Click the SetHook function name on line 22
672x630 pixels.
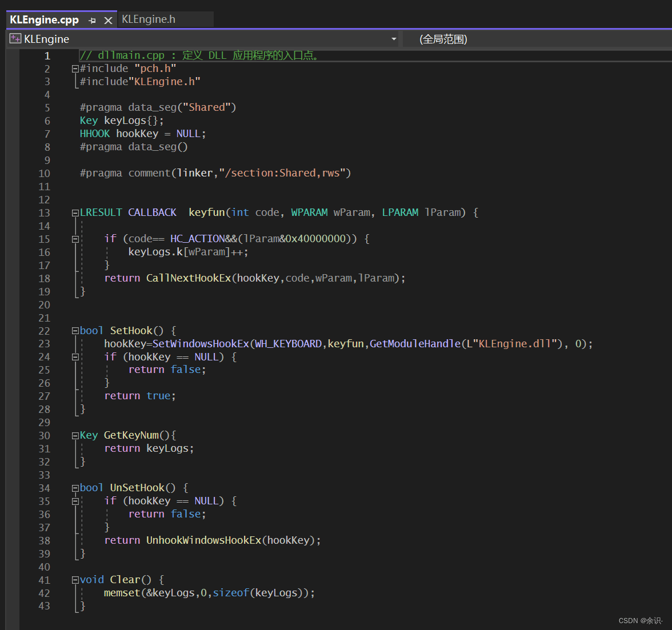coord(131,331)
